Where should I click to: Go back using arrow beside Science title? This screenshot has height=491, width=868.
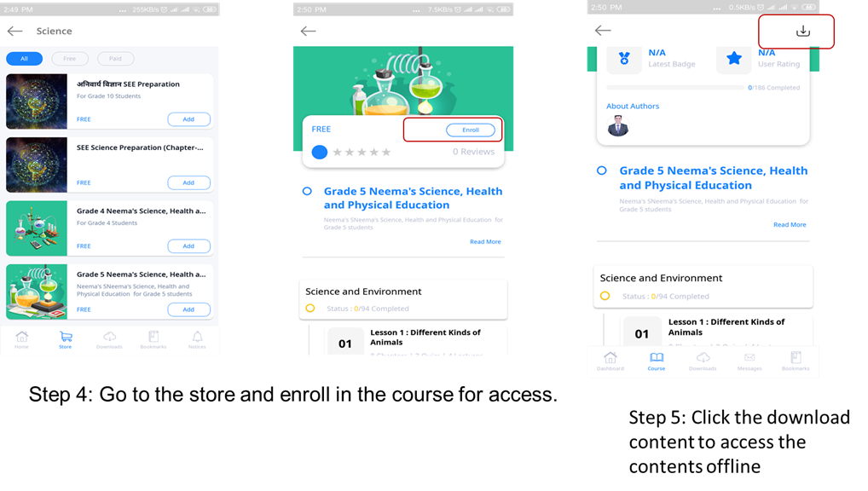(x=15, y=31)
